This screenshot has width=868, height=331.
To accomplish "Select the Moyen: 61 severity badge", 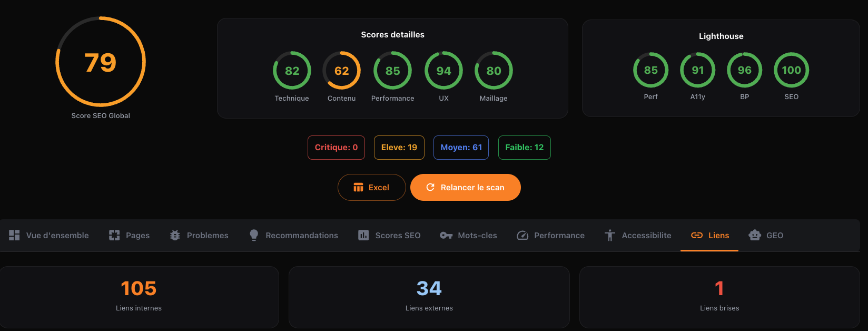I will click(x=461, y=148).
